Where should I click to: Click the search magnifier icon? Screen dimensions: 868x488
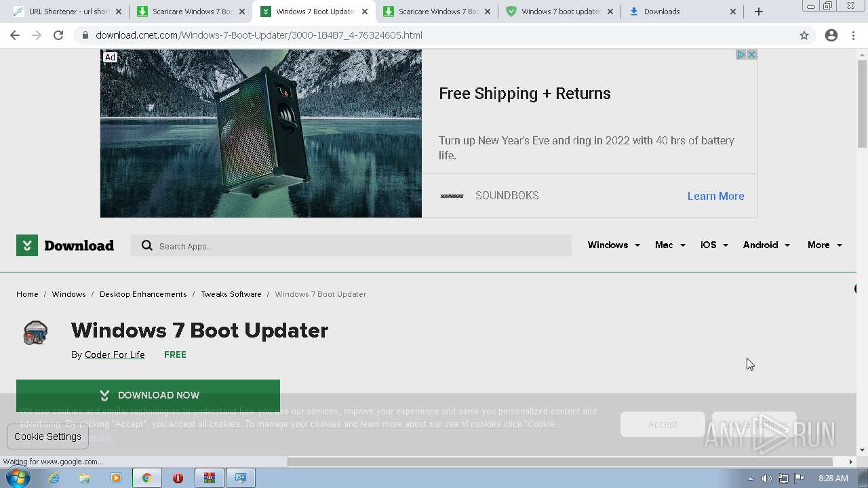pyautogui.click(x=146, y=245)
